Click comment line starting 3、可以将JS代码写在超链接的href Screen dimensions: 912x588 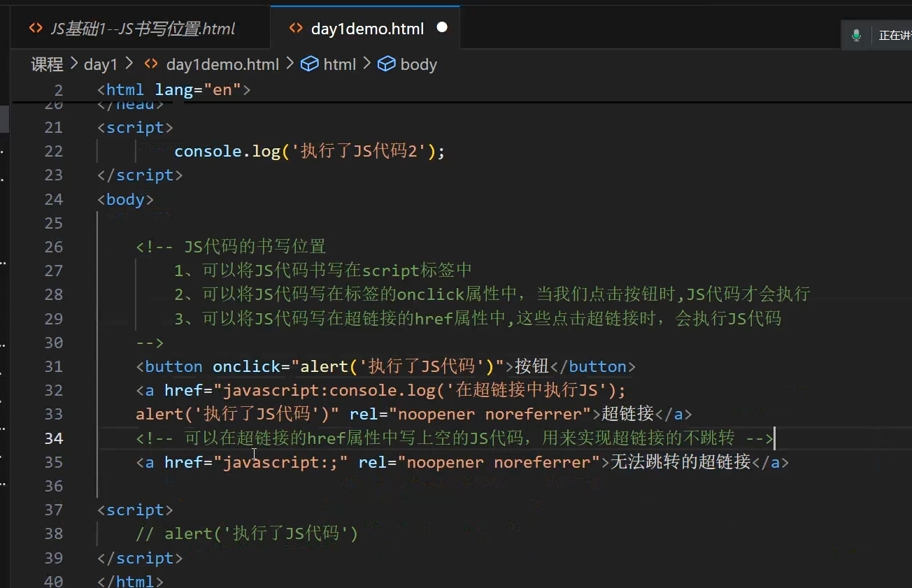pos(478,319)
